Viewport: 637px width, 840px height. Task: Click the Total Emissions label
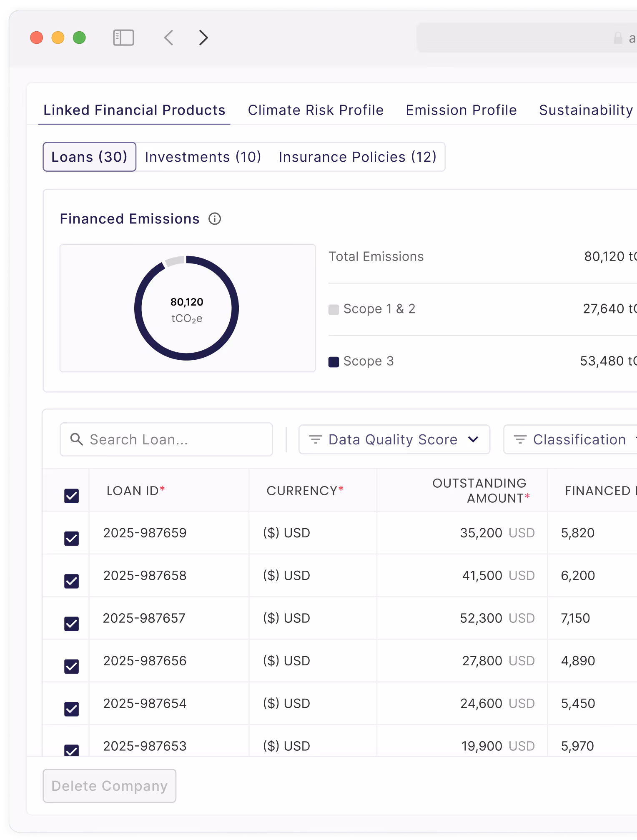click(x=376, y=256)
